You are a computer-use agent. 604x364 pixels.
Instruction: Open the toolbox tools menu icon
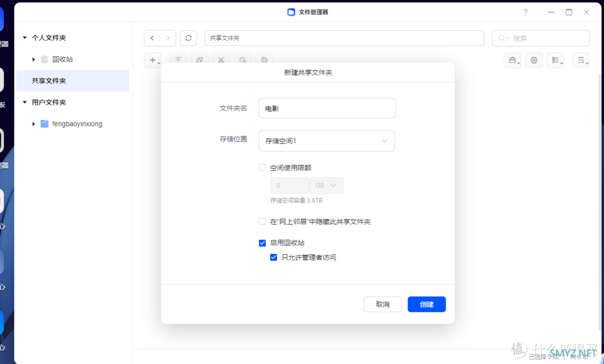click(513, 60)
